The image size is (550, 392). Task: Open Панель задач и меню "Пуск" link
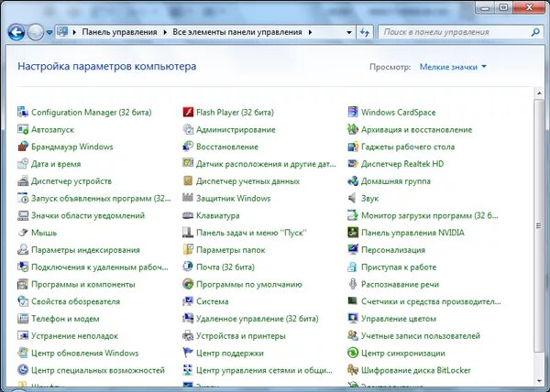click(x=251, y=233)
